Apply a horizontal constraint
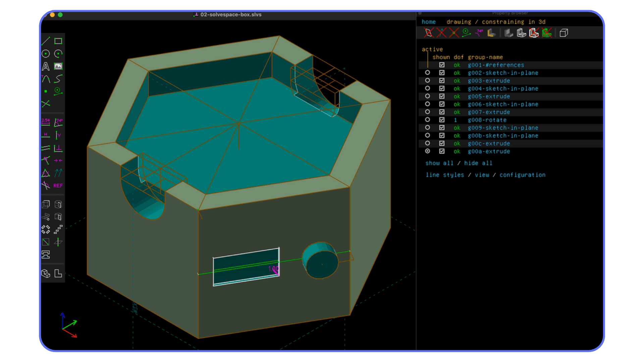The width and height of the screenshot is (644, 362). tap(45, 135)
